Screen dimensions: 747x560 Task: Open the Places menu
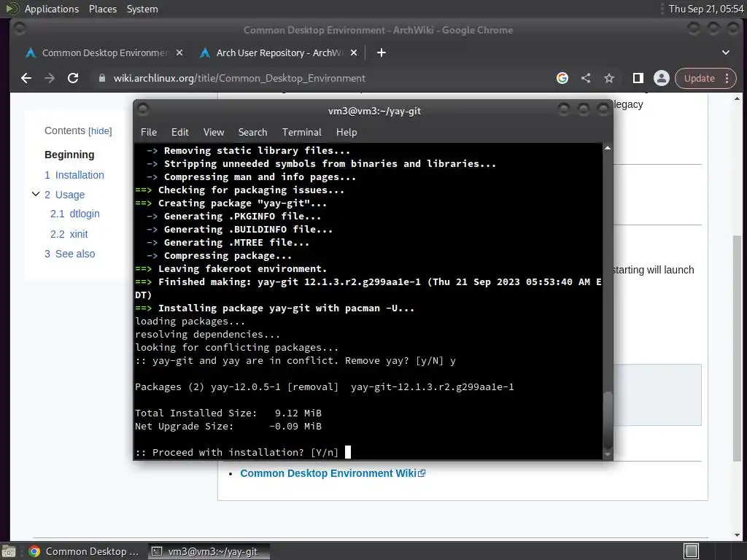tap(103, 9)
